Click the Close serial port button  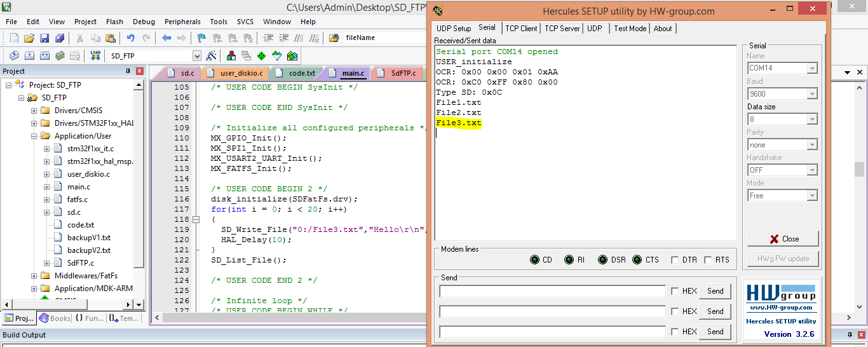click(783, 239)
